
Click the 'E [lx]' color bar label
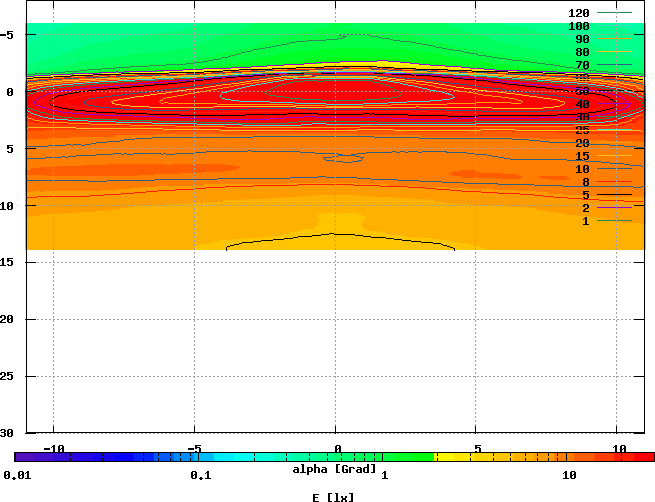[x=333, y=497]
